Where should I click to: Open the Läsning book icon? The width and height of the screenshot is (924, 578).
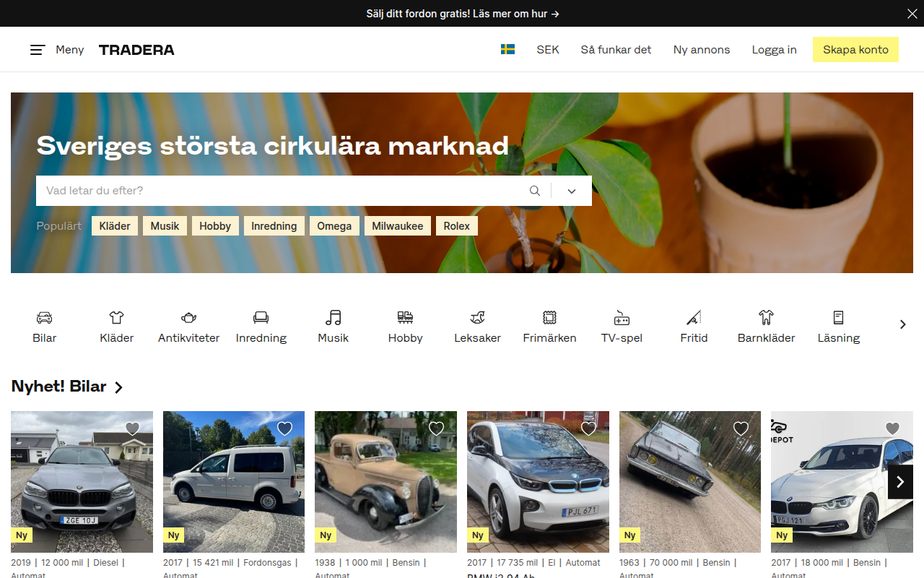(x=839, y=317)
